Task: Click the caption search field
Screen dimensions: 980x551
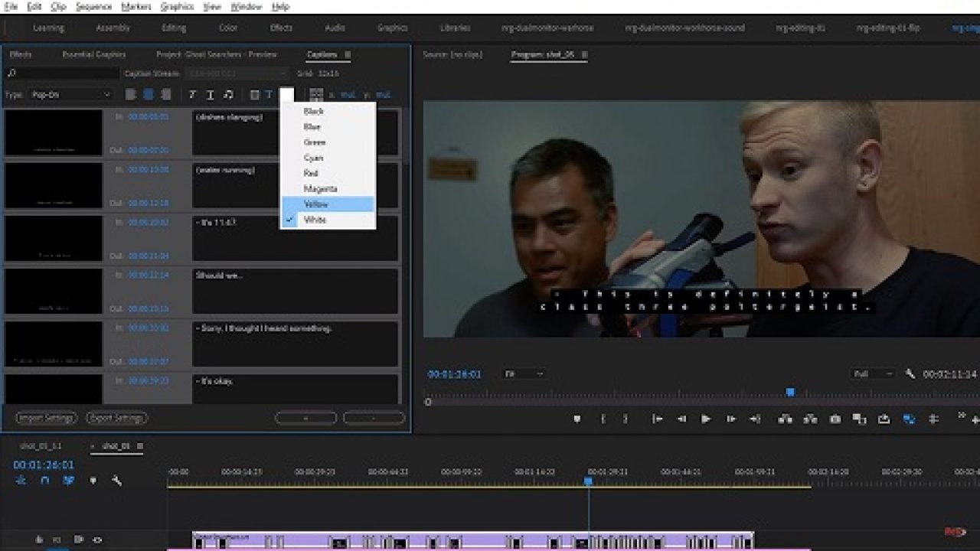Action: click(62, 73)
